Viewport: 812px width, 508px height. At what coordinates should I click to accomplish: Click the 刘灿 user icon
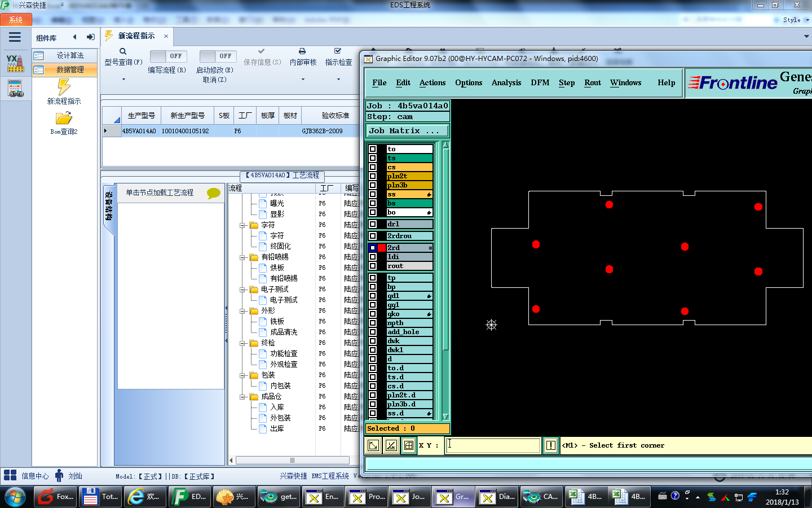59,475
